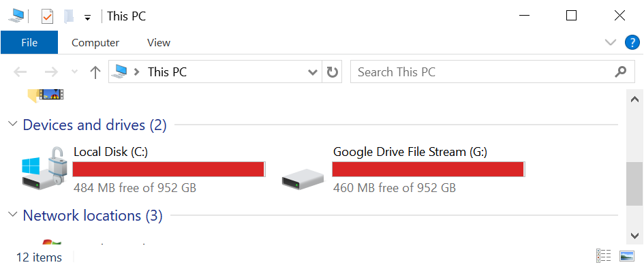The image size is (644, 269).
Task: Open the Customize Quick Access Toolbar dropdown
Action: [87, 17]
